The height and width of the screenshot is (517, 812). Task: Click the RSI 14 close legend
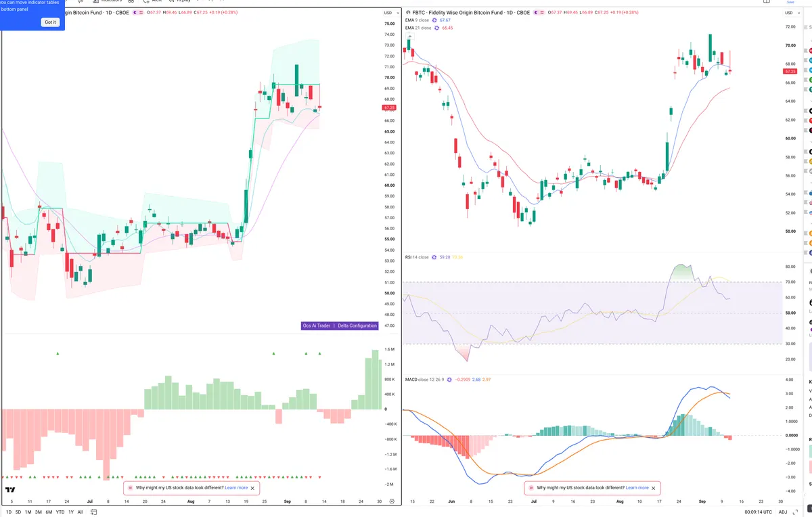(x=417, y=257)
